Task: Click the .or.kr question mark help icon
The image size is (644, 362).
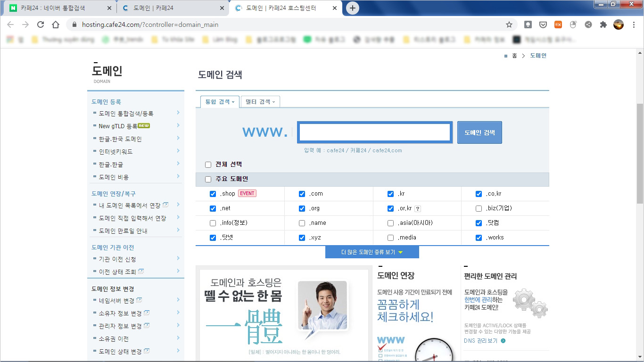Action: pyautogui.click(x=417, y=209)
